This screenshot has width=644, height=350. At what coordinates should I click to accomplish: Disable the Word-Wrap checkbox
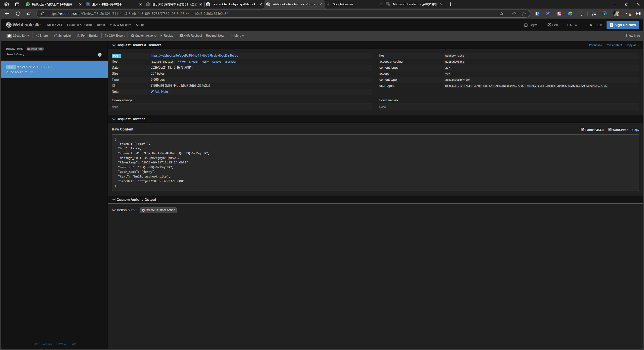(x=610, y=129)
